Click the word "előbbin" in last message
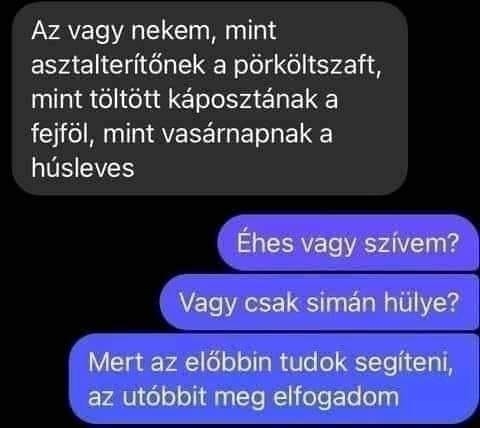 [x=228, y=362]
